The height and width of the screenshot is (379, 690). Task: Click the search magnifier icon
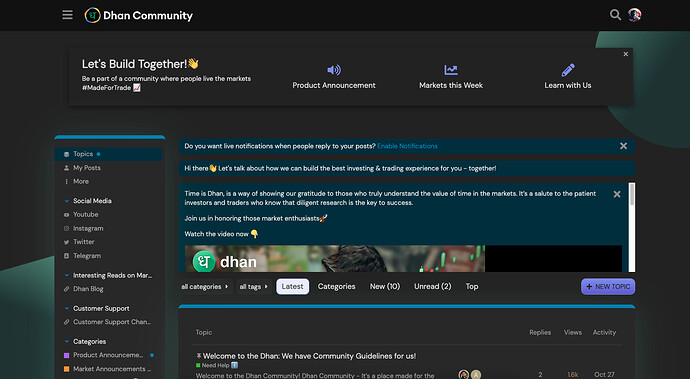[x=615, y=15]
